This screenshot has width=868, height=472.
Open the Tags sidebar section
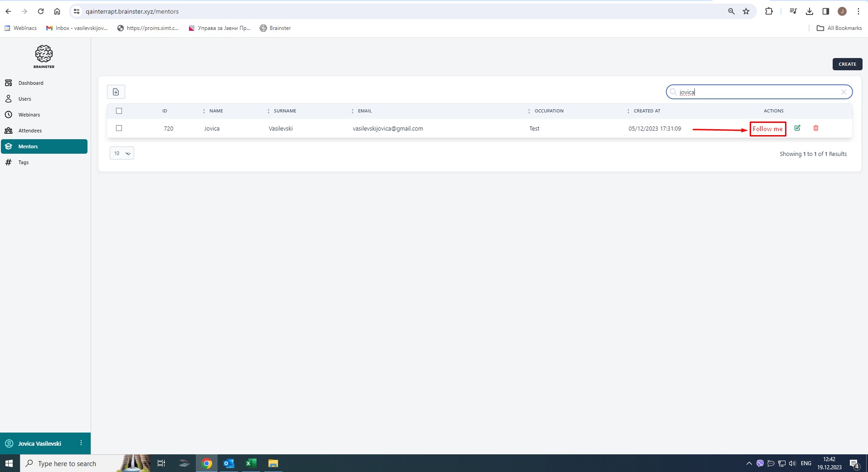(x=24, y=162)
